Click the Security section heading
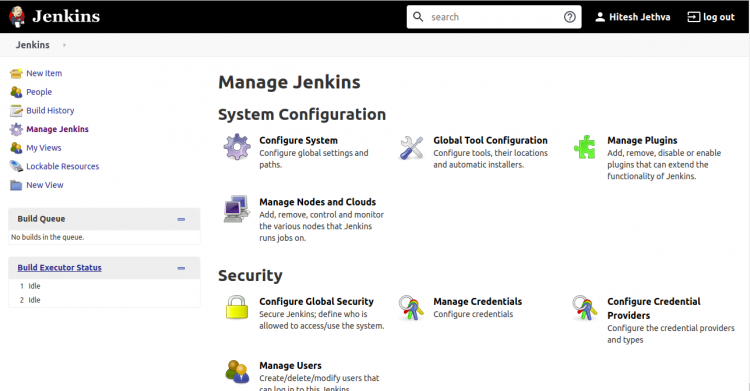 [x=250, y=276]
